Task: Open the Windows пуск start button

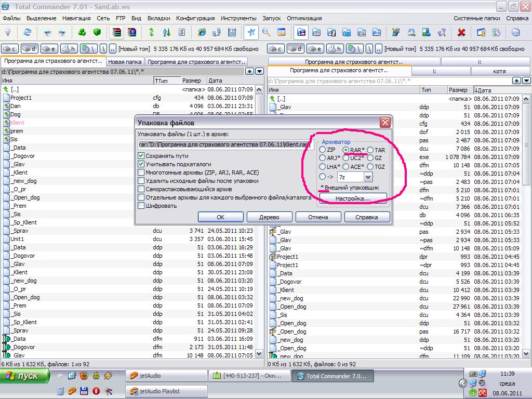Action: click(x=24, y=376)
